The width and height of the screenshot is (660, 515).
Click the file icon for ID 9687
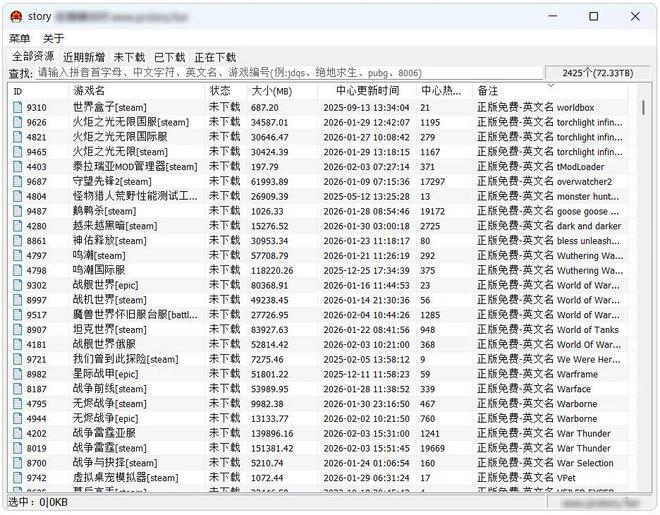[x=17, y=181]
